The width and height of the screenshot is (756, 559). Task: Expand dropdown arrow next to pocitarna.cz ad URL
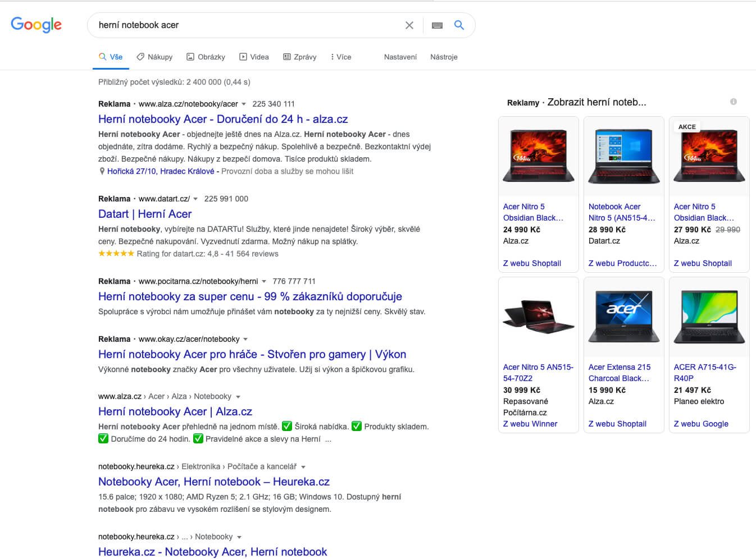point(264,281)
